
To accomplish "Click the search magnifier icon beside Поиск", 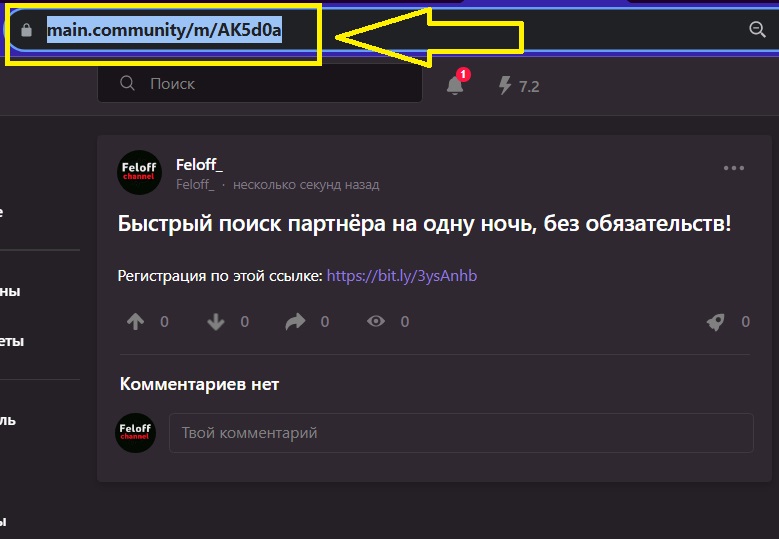I will click(127, 83).
